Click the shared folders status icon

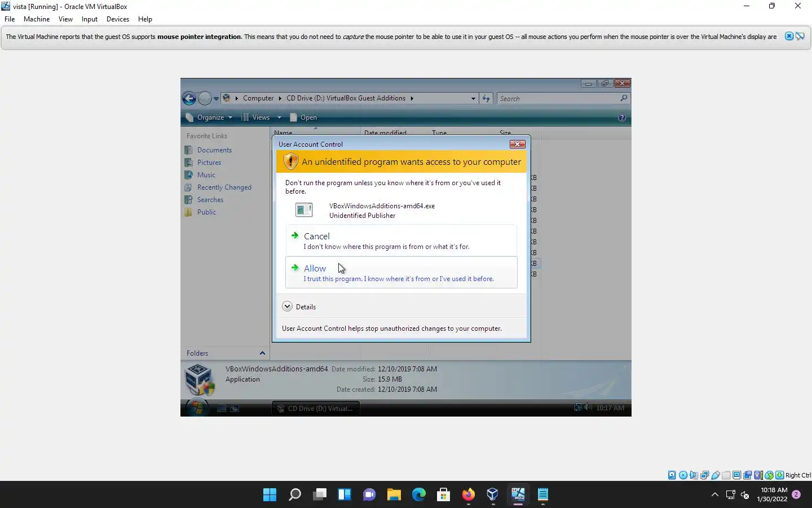point(726,475)
